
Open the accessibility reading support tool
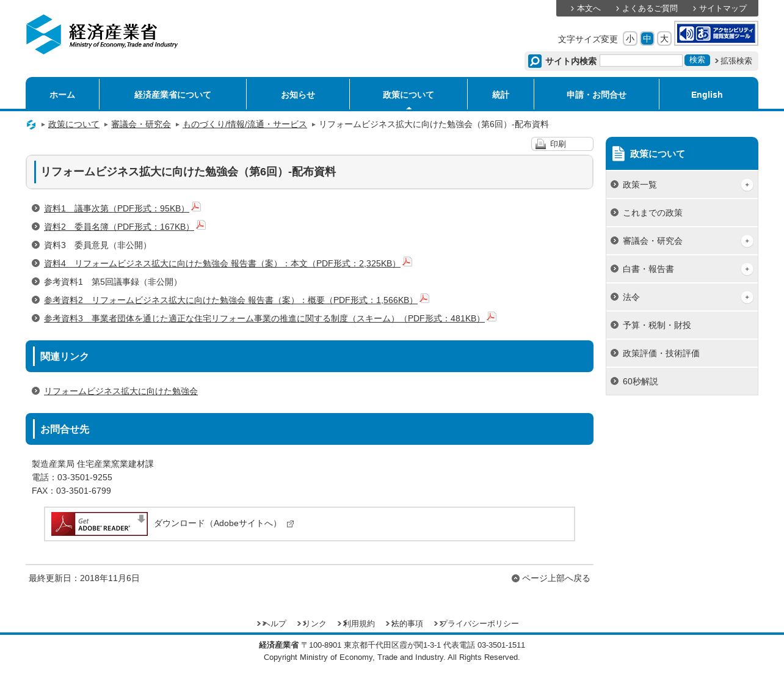tap(716, 34)
